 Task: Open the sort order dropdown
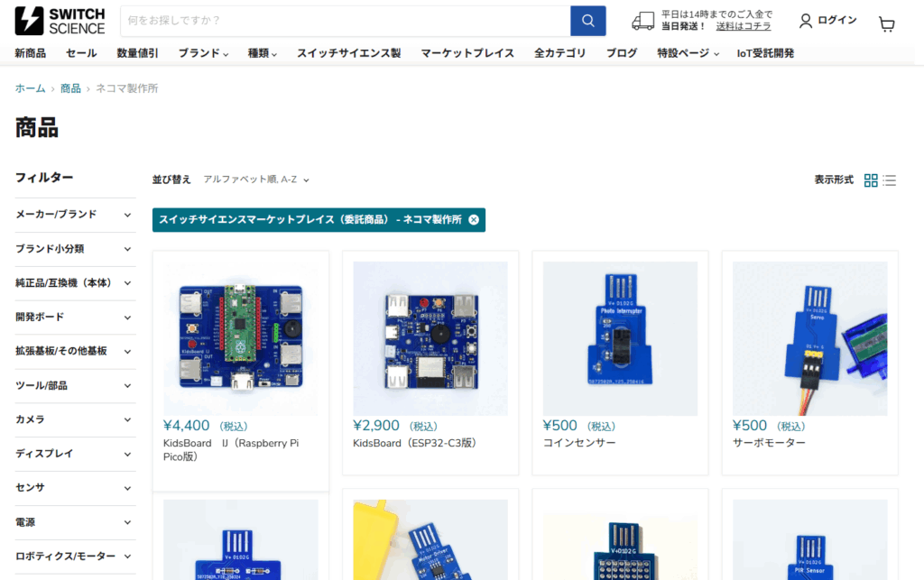[x=256, y=180]
